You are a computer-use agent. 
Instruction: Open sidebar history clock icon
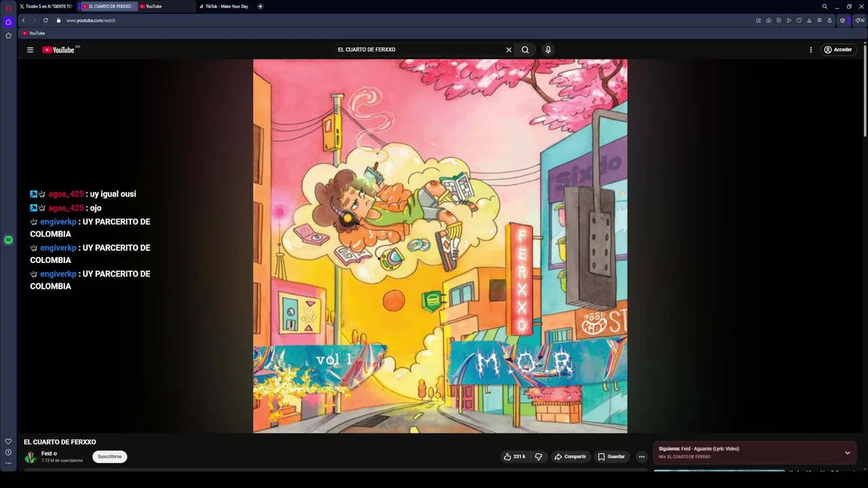(x=8, y=452)
